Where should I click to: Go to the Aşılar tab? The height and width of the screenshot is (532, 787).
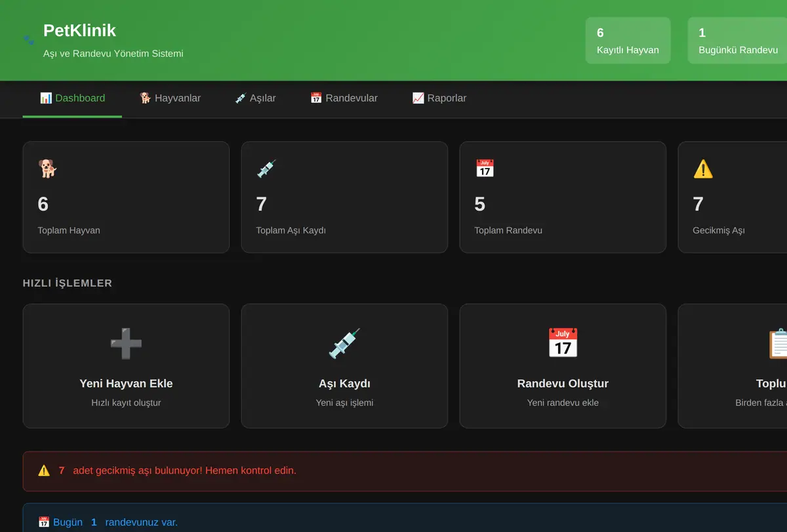pos(255,98)
